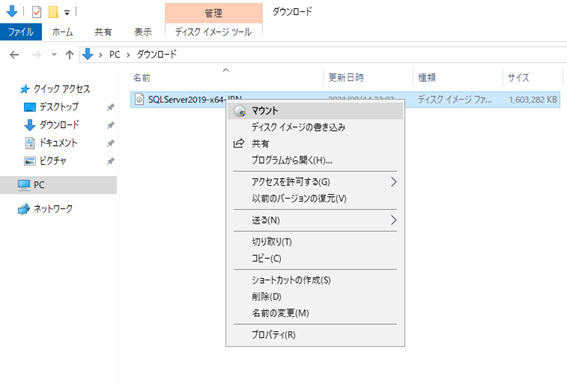Screen dimensions: 567x386
Task: Click the pin icon next to デスクトップ
Action: click(x=110, y=107)
